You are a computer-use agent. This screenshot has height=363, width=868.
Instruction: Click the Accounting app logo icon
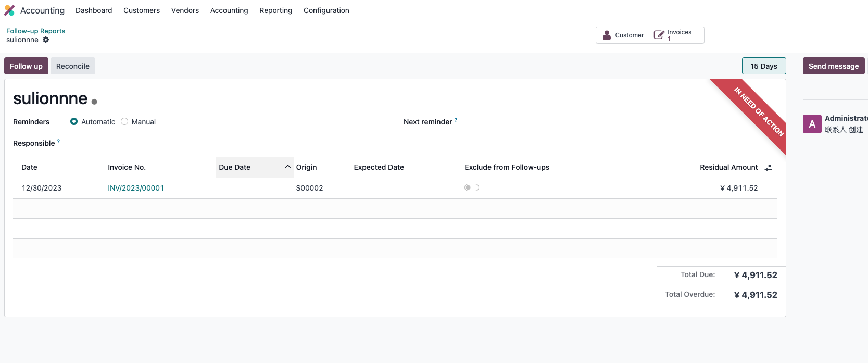click(9, 10)
